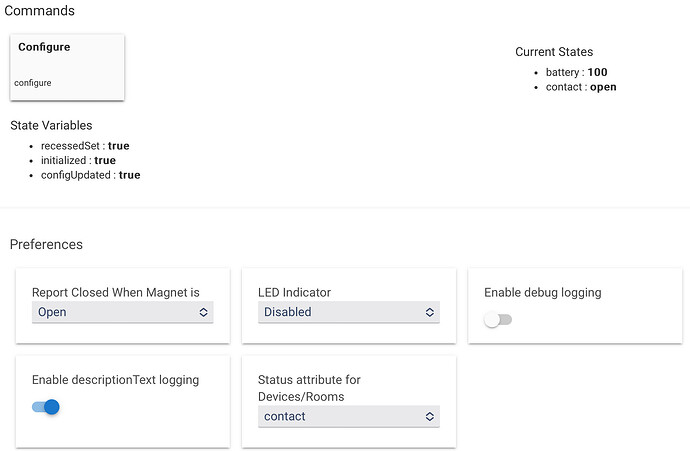Click the configUpdated state variable
The width and height of the screenshot is (690, 451).
pyautogui.click(x=92, y=175)
